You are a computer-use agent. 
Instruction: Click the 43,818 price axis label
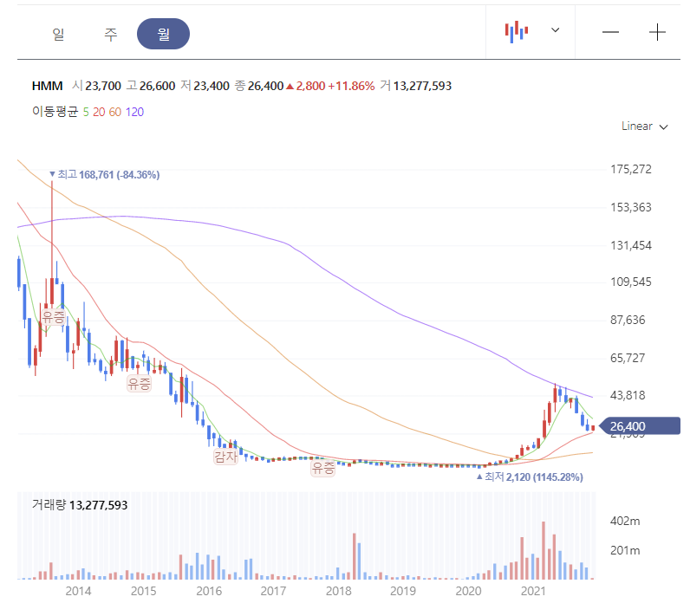coord(628,395)
